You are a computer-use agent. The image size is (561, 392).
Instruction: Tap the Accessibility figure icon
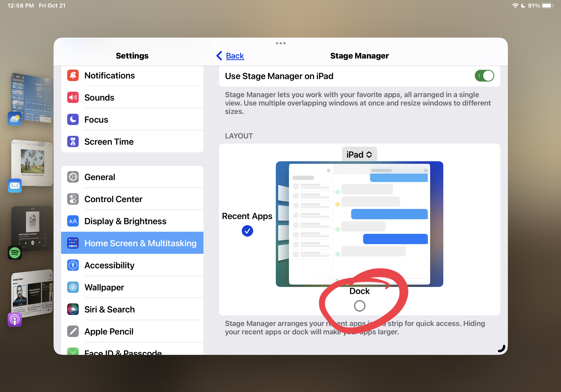(x=73, y=265)
